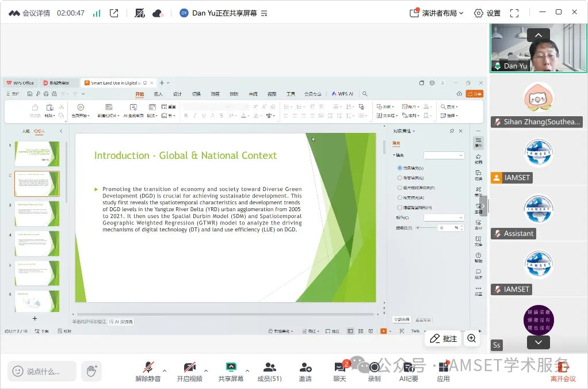Image resolution: width=588 pixels, height=389 pixels.
Task: Expand arrow beside 开启视频 video options
Action: coord(206,371)
